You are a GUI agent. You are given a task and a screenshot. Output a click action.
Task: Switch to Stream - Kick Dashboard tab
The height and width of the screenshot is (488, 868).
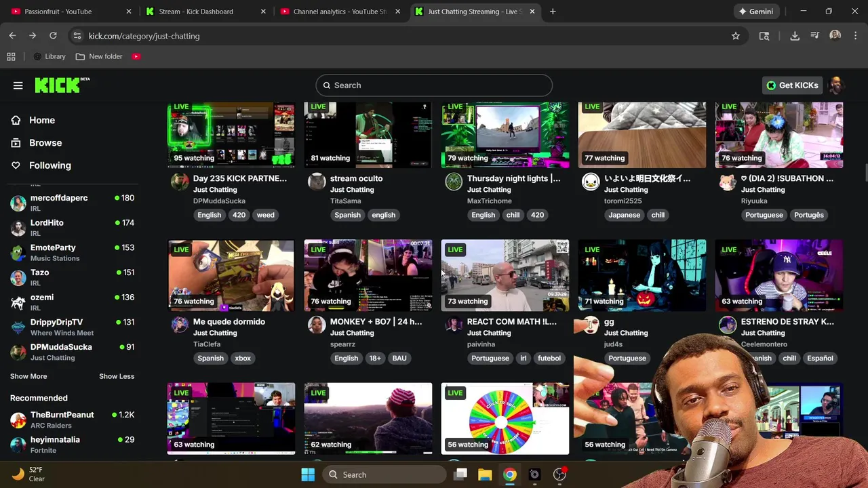pyautogui.click(x=205, y=12)
